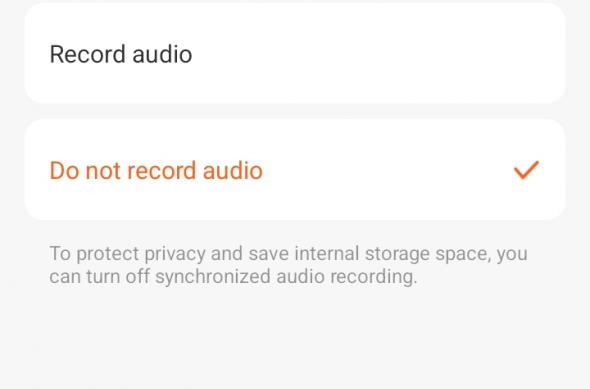The image size is (590, 389).
Task: Tap checkmark beside Do not record audio
Action: coord(526,170)
